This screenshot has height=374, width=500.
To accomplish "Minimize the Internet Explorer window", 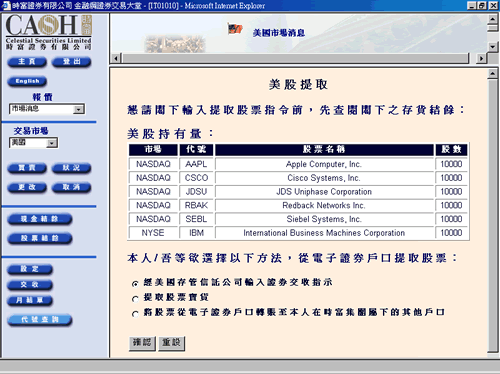I will (x=472, y=6).
